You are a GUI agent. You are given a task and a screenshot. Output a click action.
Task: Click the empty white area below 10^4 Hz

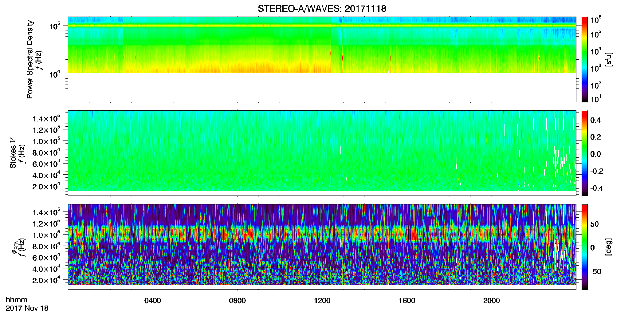point(322,87)
